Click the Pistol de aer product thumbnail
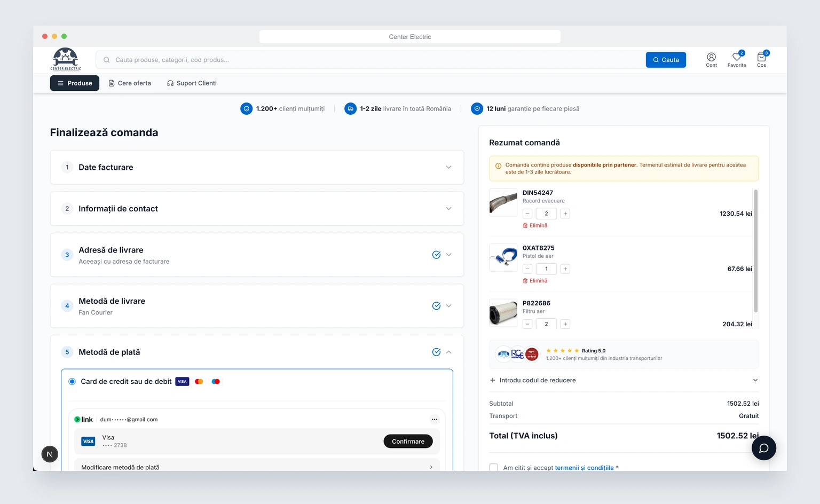The width and height of the screenshot is (820, 504). 503,257
